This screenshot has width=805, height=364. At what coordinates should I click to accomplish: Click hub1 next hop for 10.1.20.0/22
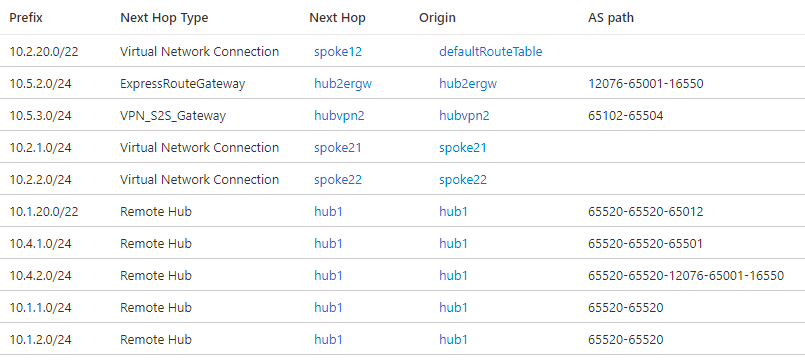coord(328,212)
